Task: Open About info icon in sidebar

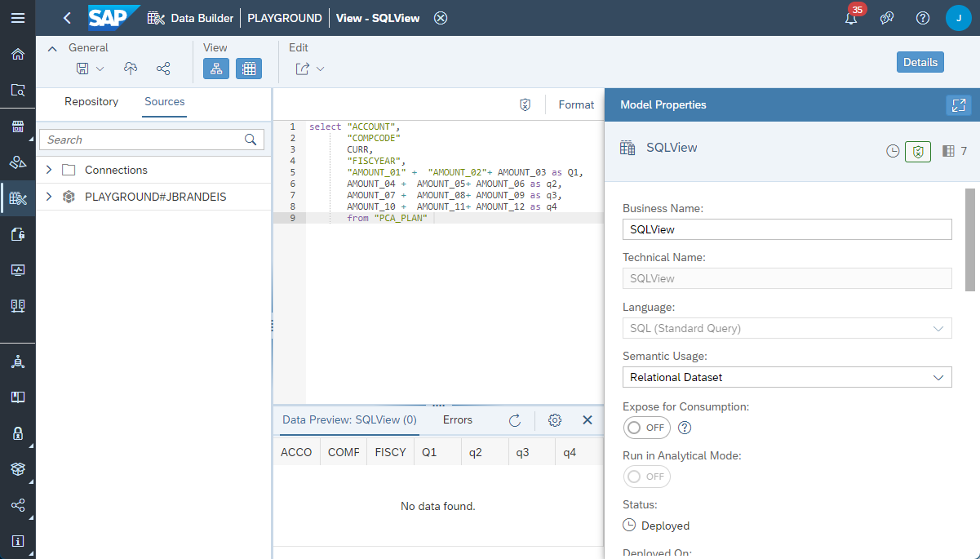Action: [17, 541]
